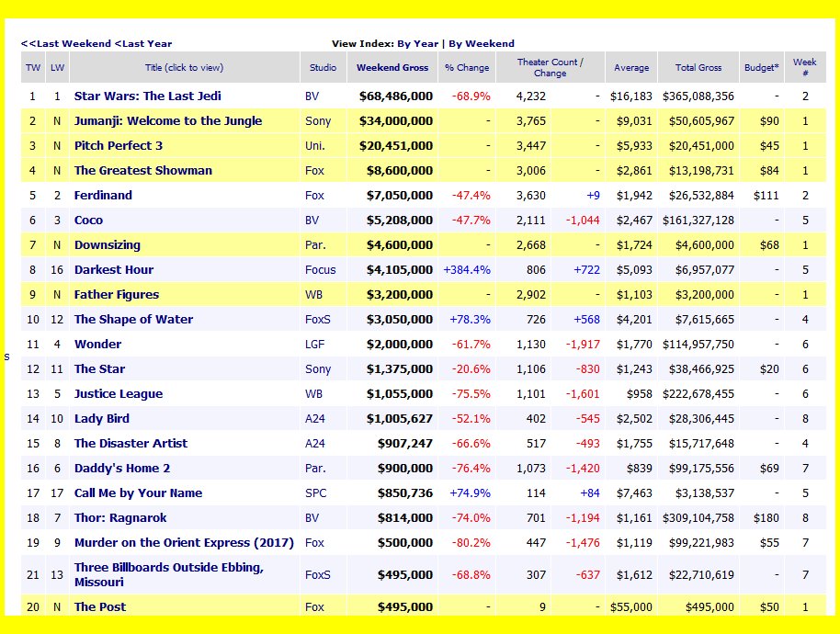Select the +722 theater change value
This screenshot has height=634, width=840.
[x=586, y=270]
